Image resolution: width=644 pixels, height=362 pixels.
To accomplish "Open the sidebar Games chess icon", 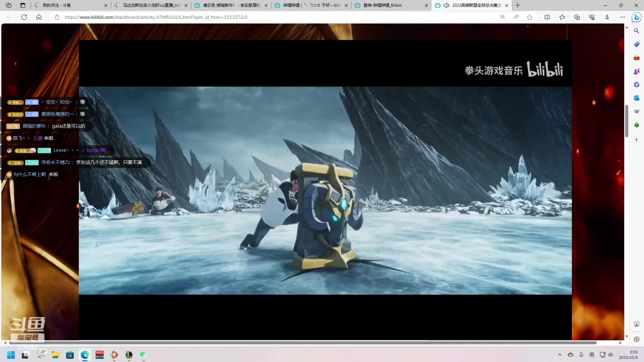I will pos(636,71).
